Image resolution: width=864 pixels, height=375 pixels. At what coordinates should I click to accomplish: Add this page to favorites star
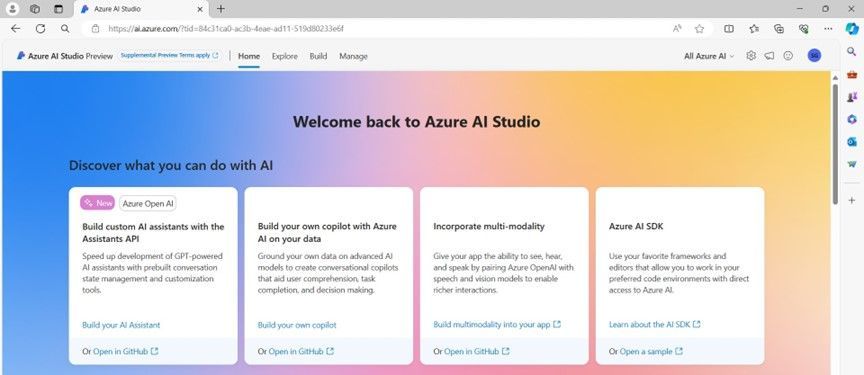(x=699, y=29)
